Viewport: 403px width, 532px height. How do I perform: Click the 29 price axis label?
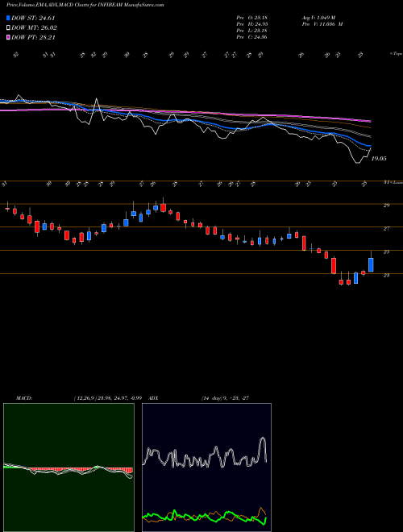coord(386,205)
